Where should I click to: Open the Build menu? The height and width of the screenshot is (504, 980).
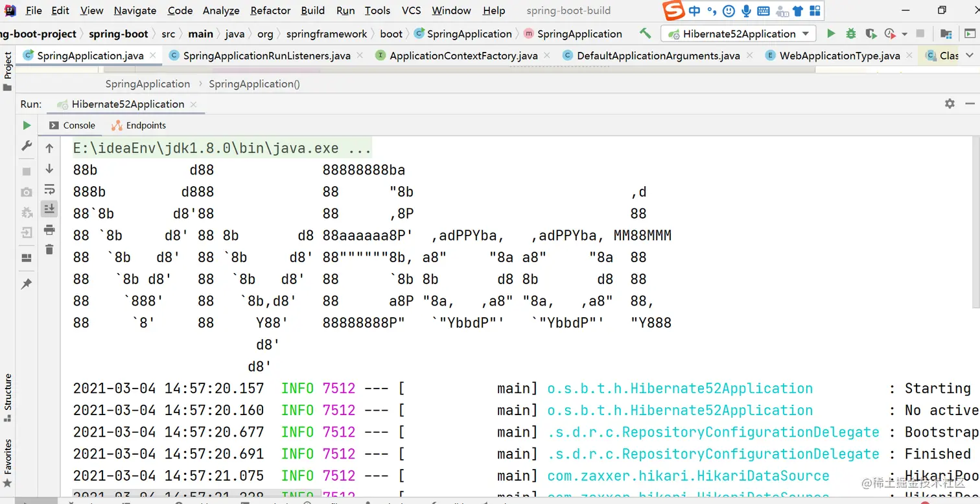click(313, 10)
